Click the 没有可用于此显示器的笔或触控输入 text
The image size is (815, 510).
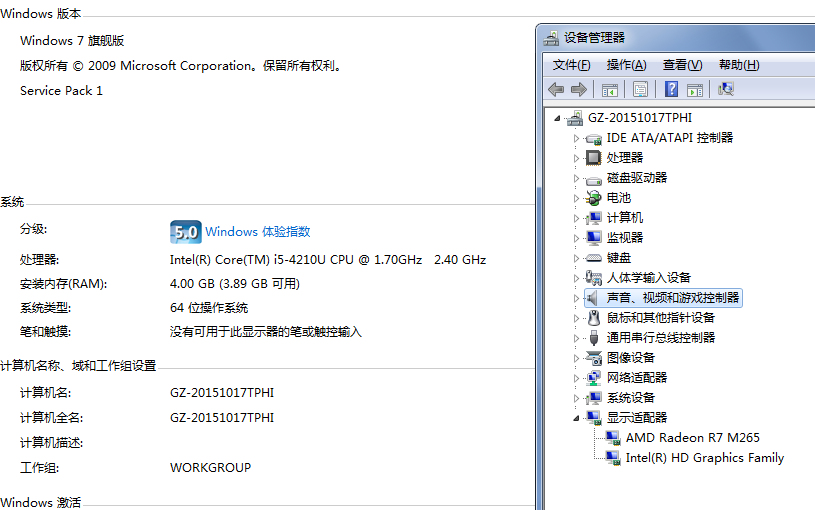(x=265, y=332)
